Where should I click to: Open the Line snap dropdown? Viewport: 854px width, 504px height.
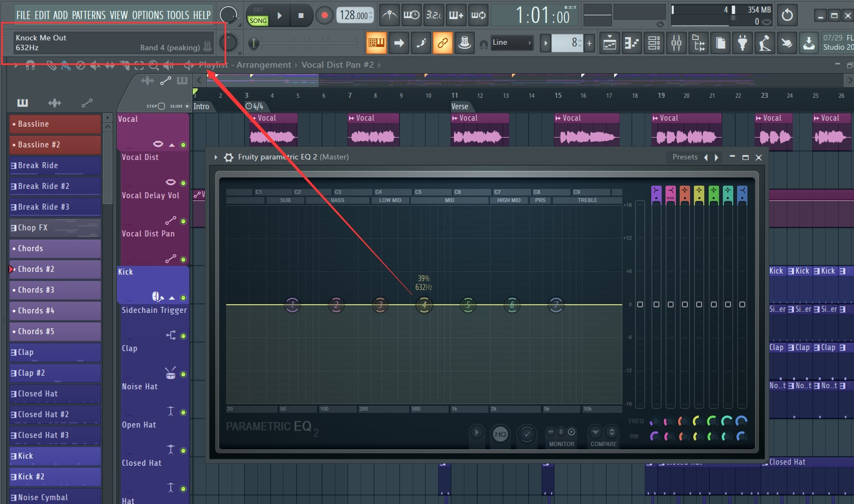511,43
